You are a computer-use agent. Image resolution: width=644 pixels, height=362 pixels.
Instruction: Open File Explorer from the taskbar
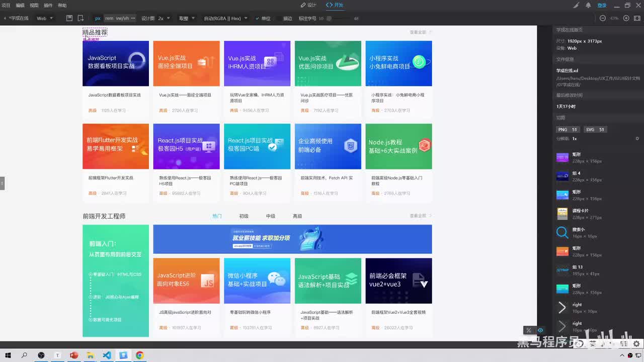pos(90,355)
